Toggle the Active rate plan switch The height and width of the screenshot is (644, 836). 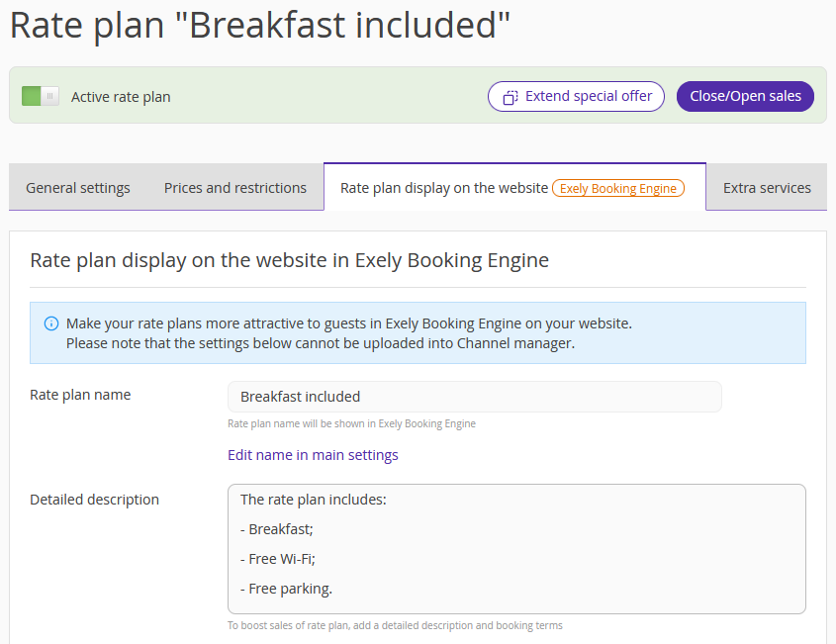[41, 96]
